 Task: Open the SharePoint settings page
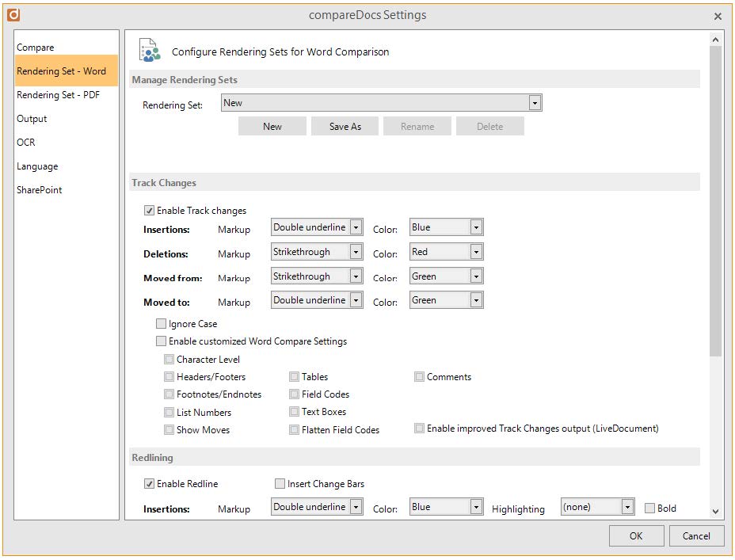click(66, 190)
